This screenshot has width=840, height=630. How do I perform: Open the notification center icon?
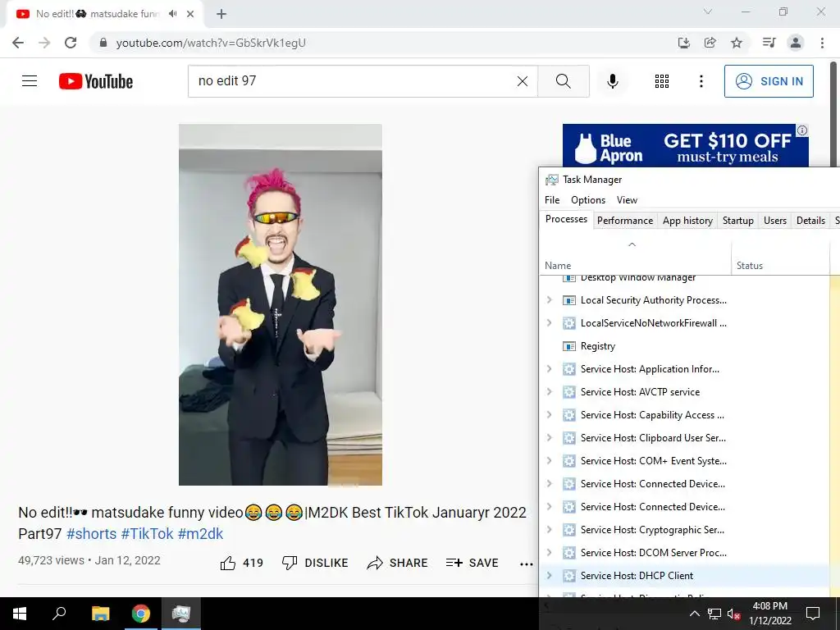tap(813, 614)
